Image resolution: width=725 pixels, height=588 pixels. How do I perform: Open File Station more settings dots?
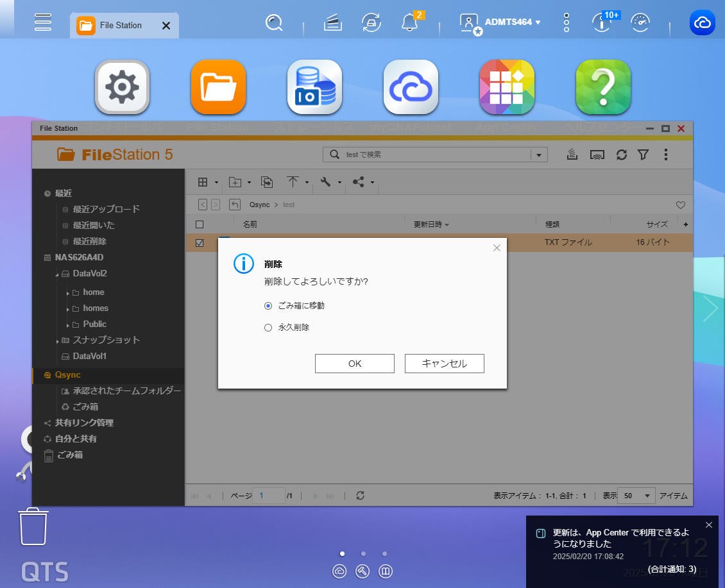tap(666, 155)
